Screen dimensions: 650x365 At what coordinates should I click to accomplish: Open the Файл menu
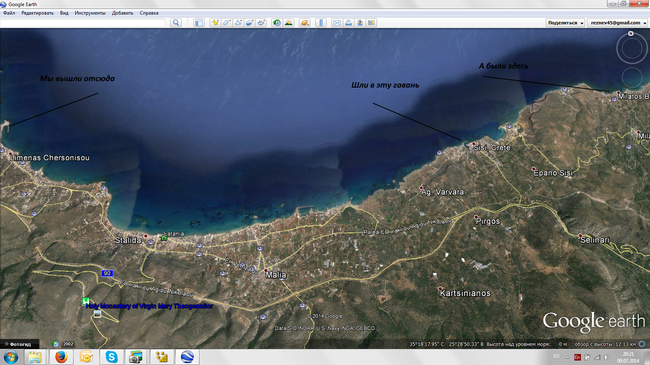[9, 13]
